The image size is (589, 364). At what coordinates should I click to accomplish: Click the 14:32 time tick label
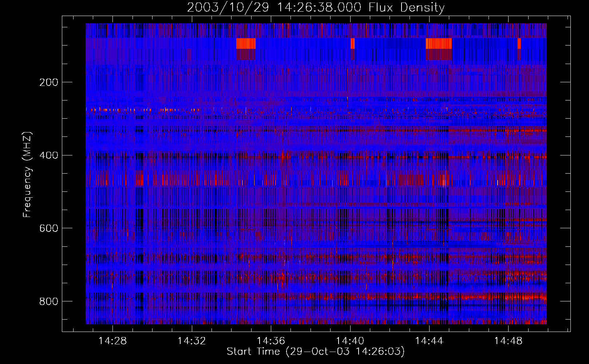point(191,341)
